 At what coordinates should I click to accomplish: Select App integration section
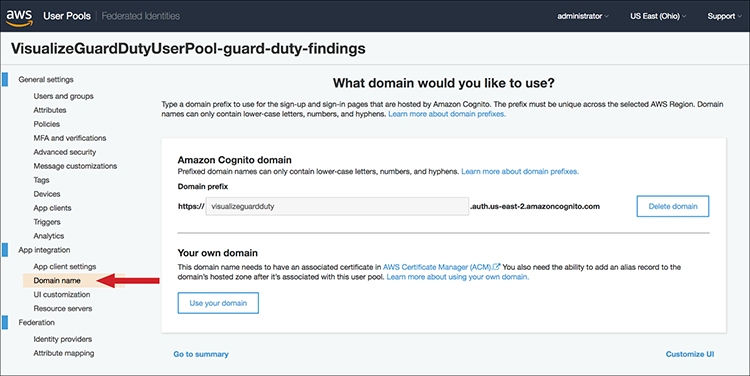coord(44,250)
